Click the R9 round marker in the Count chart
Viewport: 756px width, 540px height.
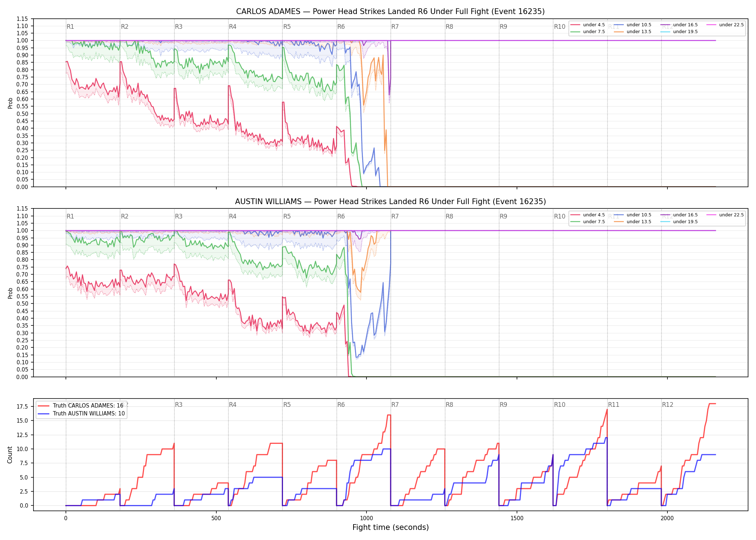[503, 405]
